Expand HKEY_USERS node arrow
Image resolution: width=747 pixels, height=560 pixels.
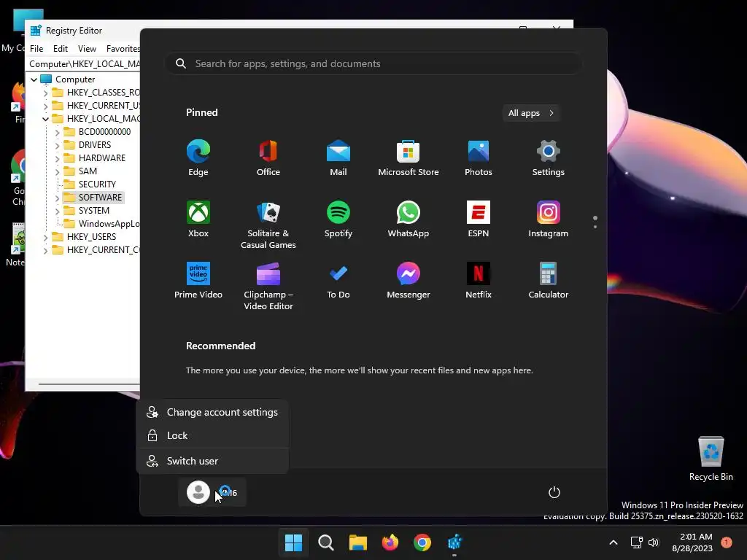point(46,237)
